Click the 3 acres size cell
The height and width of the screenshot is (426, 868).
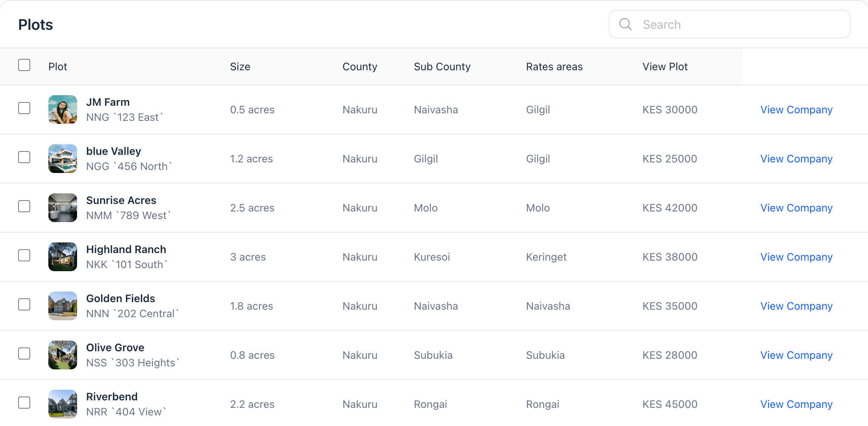pyautogui.click(x=248, y=257)
